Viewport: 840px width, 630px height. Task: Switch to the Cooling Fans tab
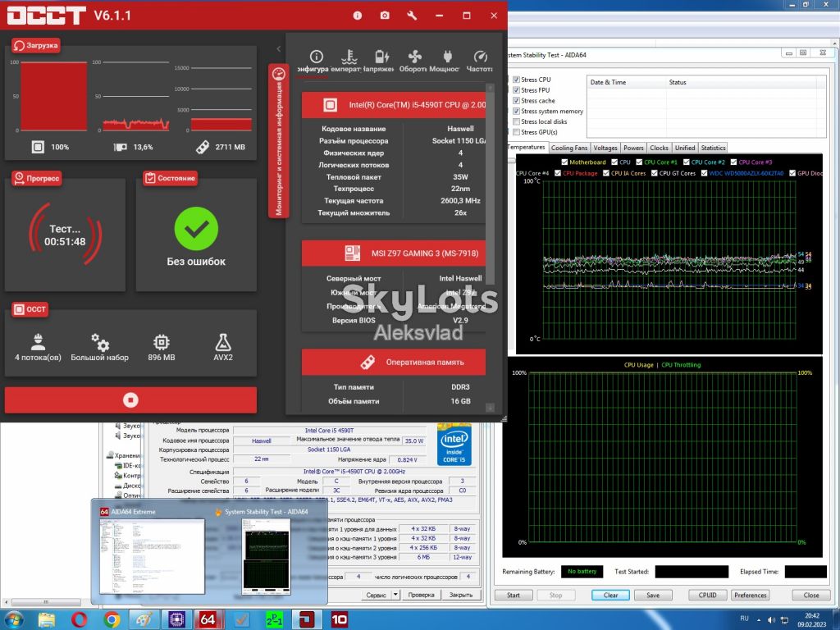click(x=569, y=148)
